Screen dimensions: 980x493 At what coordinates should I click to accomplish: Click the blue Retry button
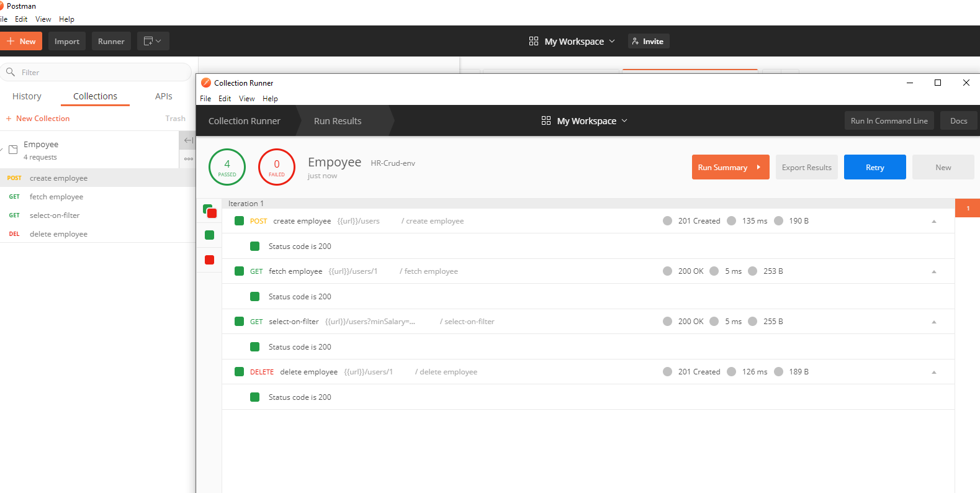click(x=875, y=167)
